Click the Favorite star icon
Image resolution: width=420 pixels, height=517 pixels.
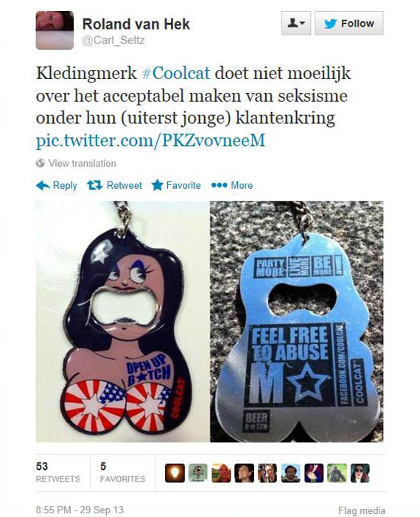[158, 185]
